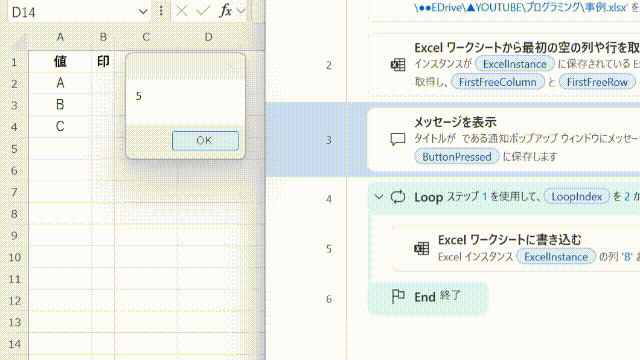Expand the dropdown next to fx
This screenshot has height=360, width=640.
[241, 11]
